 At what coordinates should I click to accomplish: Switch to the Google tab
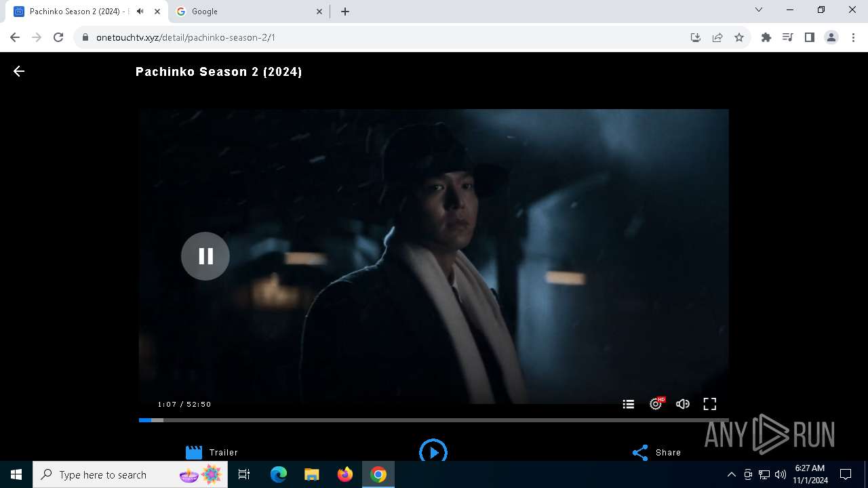[x=248, y=12]
